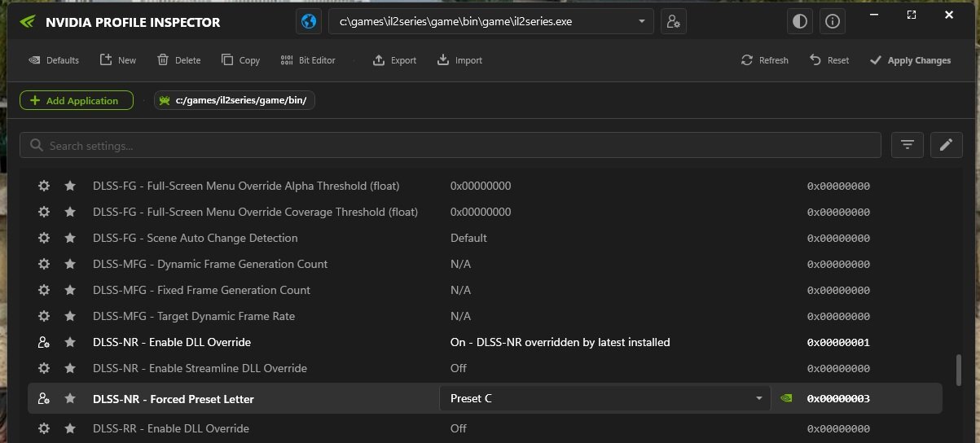Image resolution: width=980 pixels, height=443 pixels.
Task: Star the DLSS-NR Enable DLL Override setting
Action: point(70,342)
